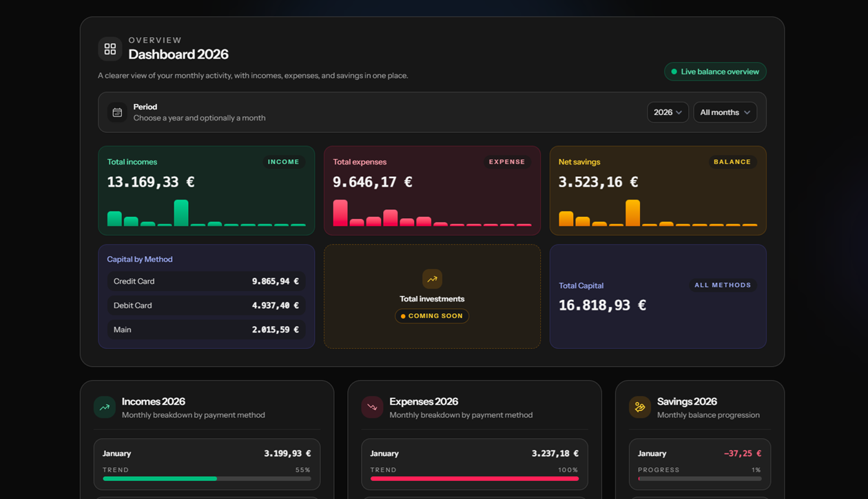Click January expenses amount 3.237,18 €

click(x=555, y=454)
